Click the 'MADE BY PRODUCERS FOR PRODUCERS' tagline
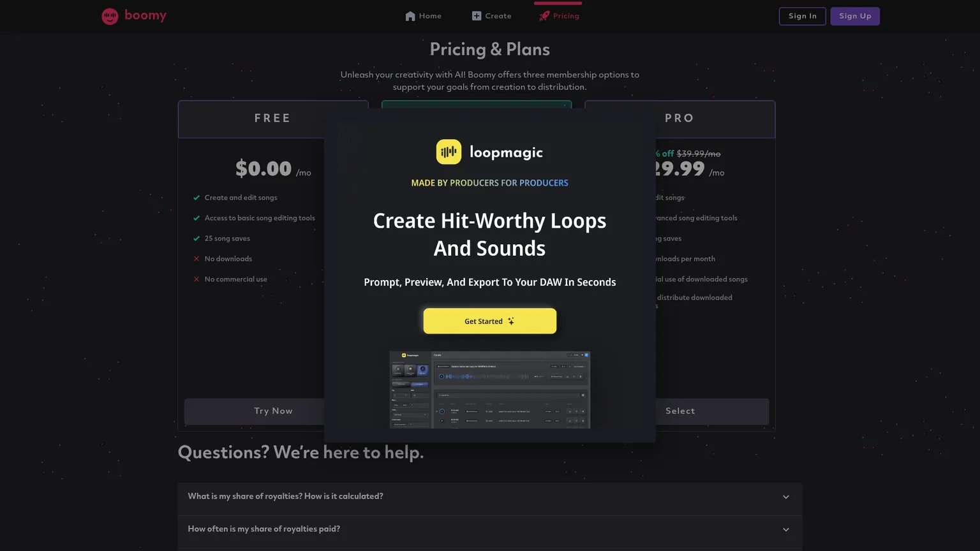980x551 pixels. pos(490,183)
